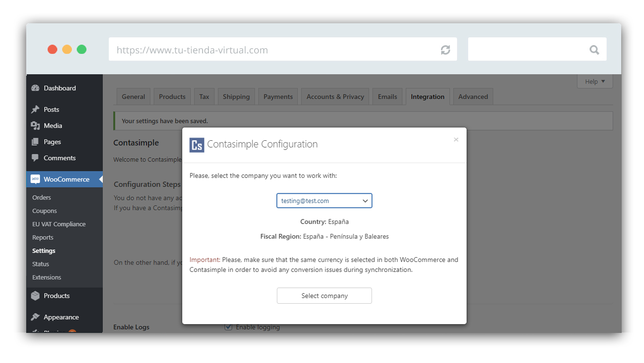Go to the Payments tab
This screenshot has width=644, height=363.
pyautogui.click(x=278, y=97)
